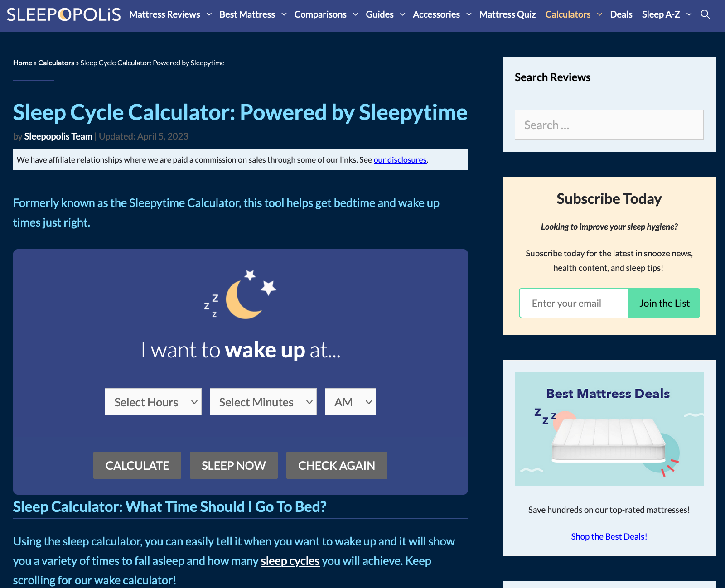
Task: Join the List for the newsletter
Action: click(664, 303)
